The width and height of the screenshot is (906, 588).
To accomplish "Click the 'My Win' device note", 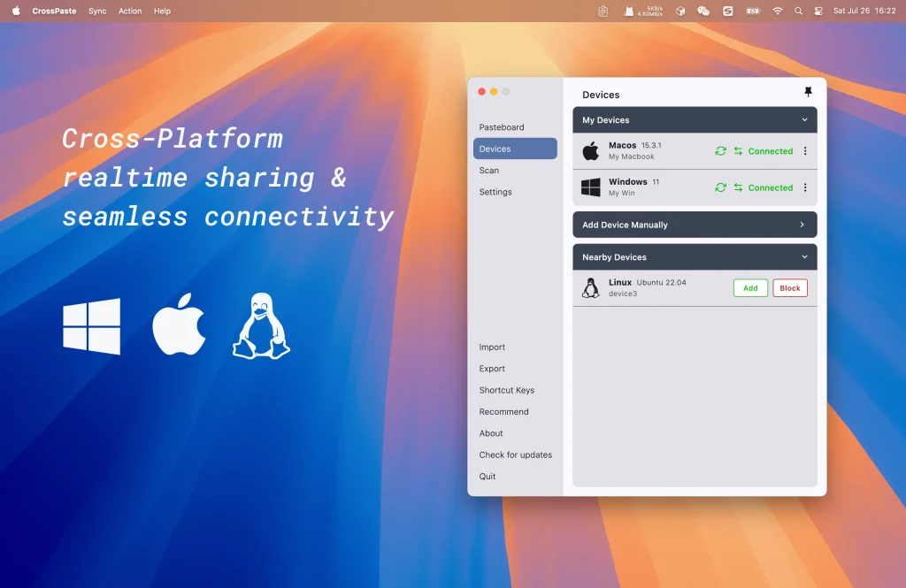I will coord(621,193).
